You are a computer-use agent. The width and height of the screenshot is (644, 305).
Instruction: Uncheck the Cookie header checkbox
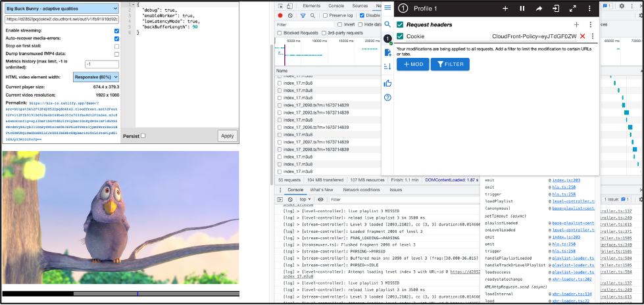400,37
